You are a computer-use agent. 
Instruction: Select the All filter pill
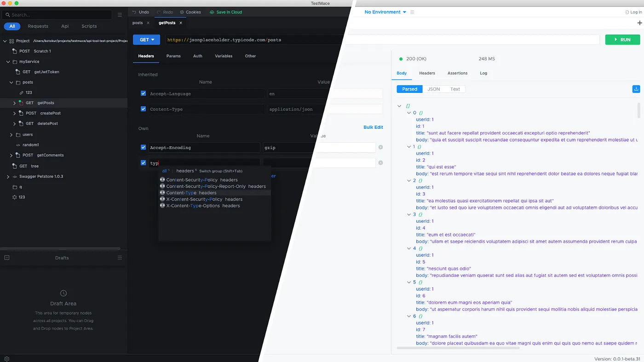click(x=12, y=26)
